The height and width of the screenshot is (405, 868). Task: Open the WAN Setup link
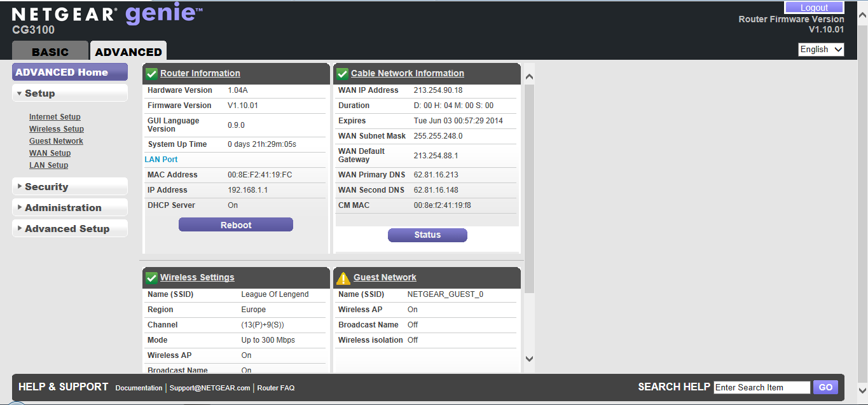[x=50, y=153]
